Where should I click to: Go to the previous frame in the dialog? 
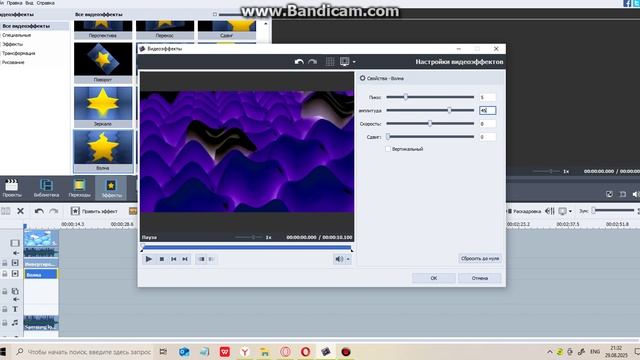[173, 259]
